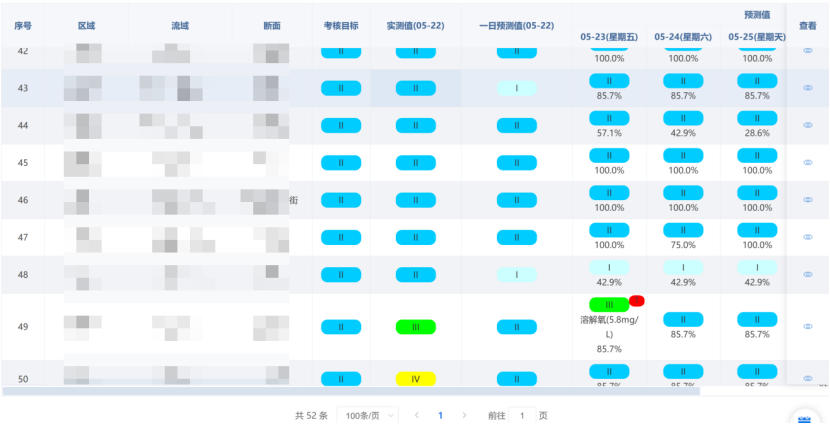This screenshot has width=830, height=424.
Task: Select row number 50
Action: coord(23,379)
